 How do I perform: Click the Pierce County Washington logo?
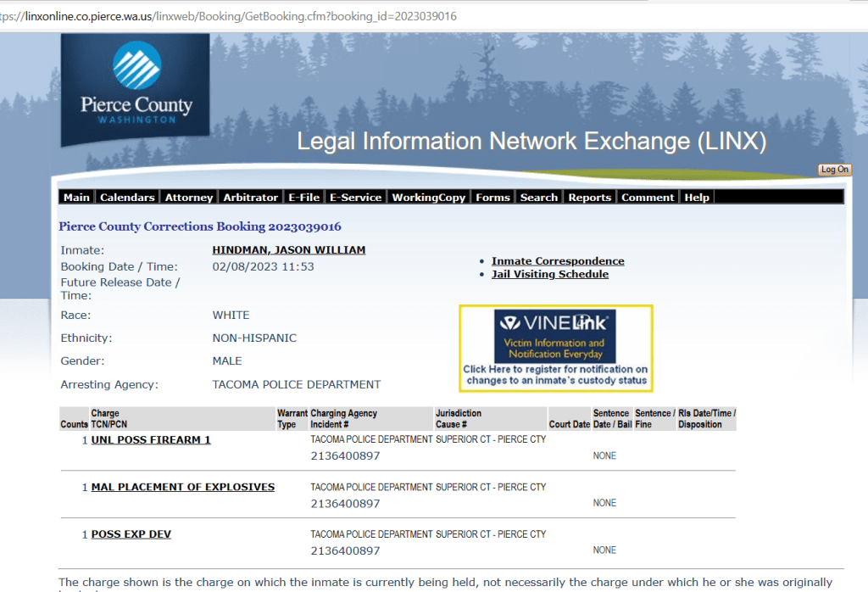[x=136, y=90]
